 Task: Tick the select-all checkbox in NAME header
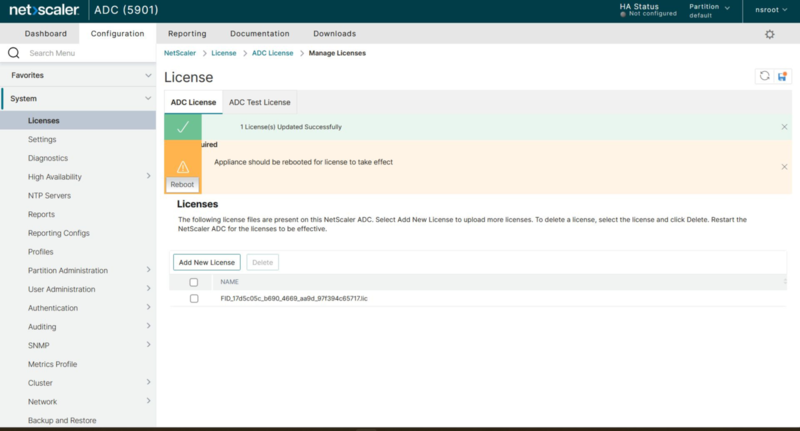(x=193, y=282)
